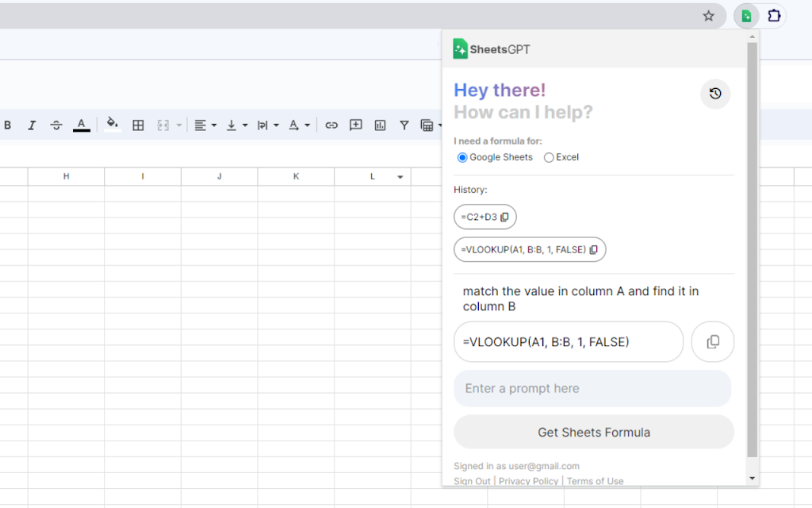Toggle the history clock button

[x=715, y=94]
